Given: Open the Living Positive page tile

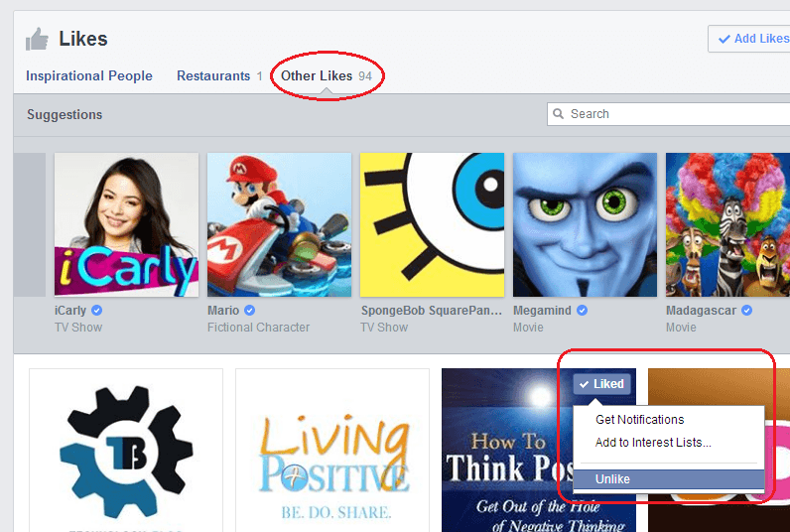Looking at the screenshot, I should tap(332, 451).
